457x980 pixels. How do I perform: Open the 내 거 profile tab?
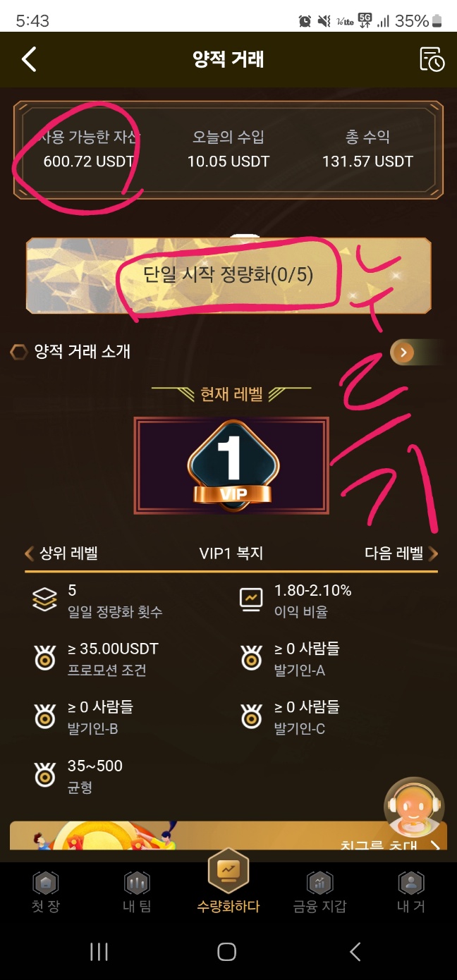411,892
